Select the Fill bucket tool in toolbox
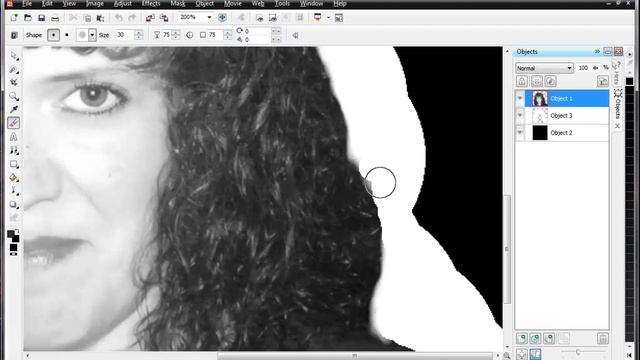 tap(14, 178)
